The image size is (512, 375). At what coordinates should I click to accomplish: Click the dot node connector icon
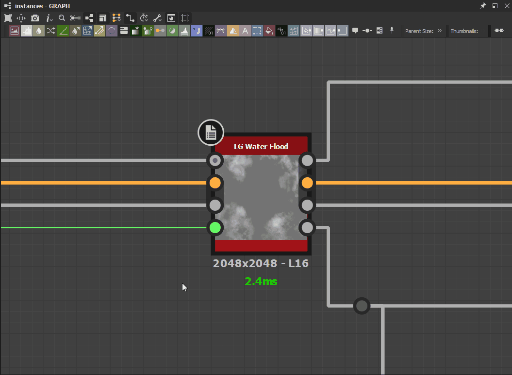(x=367, y=31)
